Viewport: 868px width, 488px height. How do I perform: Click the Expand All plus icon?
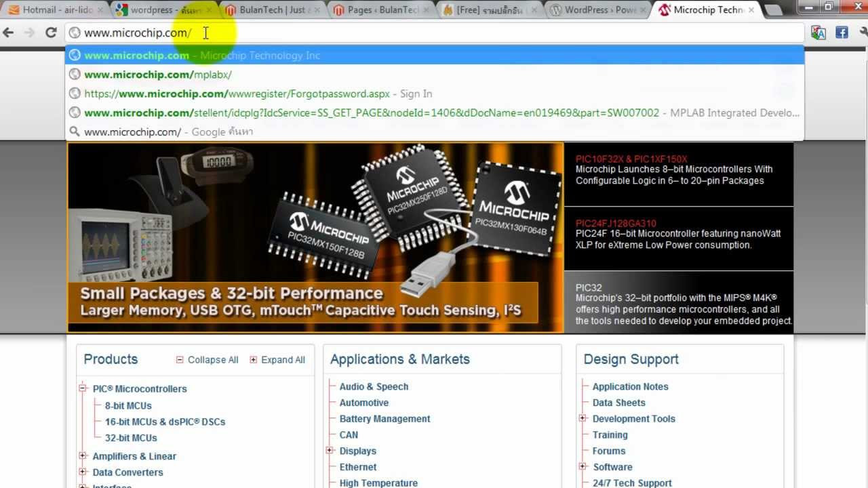[254, 360]
